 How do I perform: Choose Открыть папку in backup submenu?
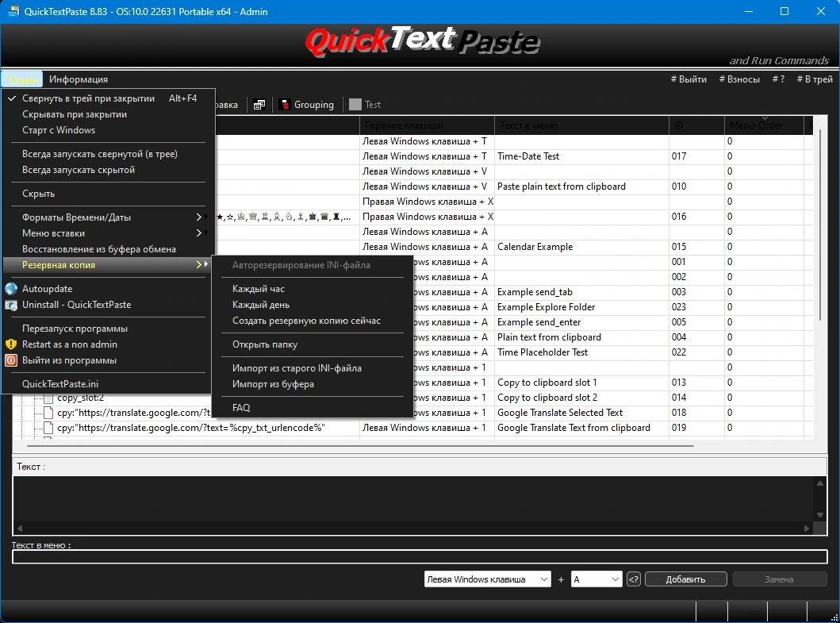(x=313, y=344)
